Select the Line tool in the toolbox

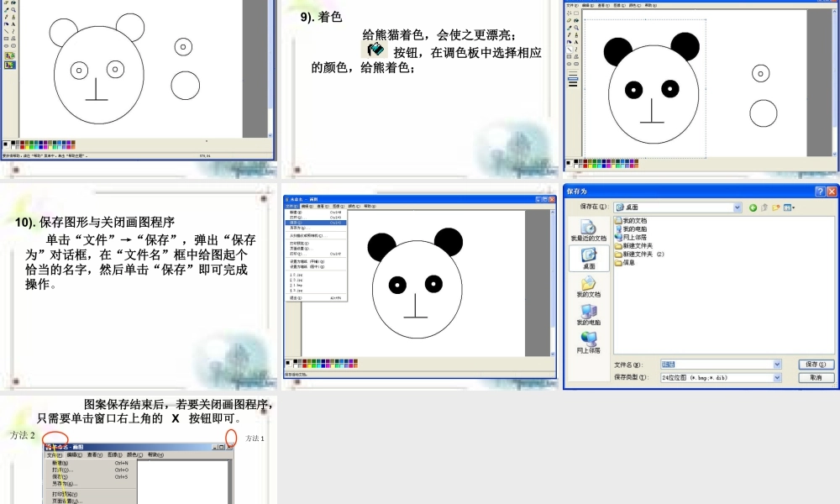coord(570,49)
